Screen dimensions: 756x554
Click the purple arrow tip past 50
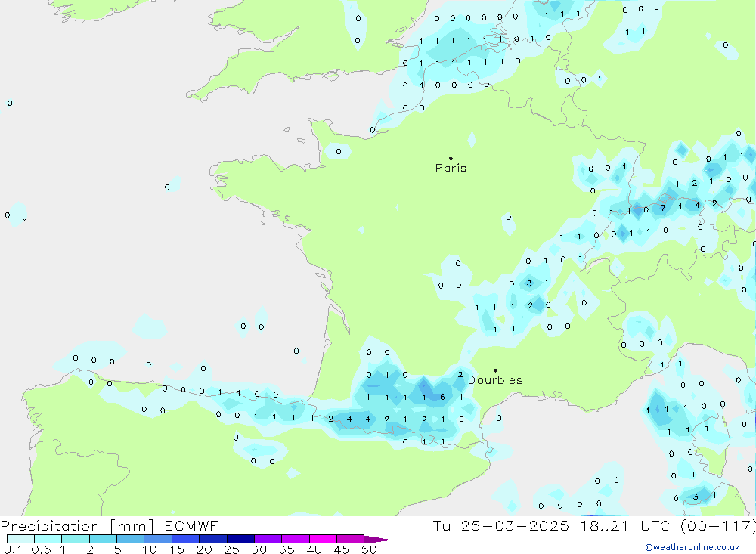point(378,540)
